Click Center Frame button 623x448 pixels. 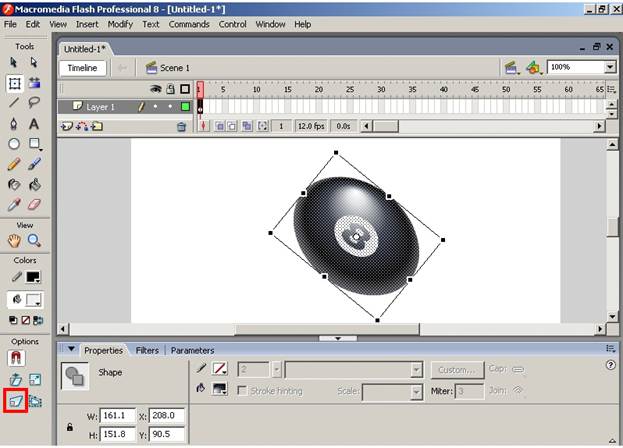click(x=203, y=126)
